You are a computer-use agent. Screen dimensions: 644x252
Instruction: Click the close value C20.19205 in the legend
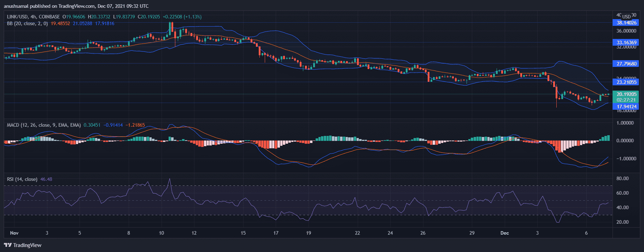pyautogui.click(x=149, y=17)
